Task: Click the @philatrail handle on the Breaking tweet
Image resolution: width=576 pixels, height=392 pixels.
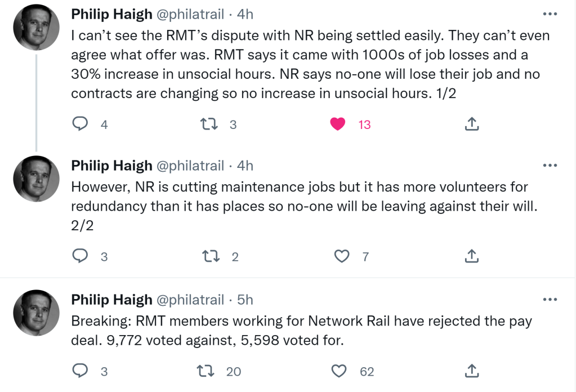Action: (190, 300)
